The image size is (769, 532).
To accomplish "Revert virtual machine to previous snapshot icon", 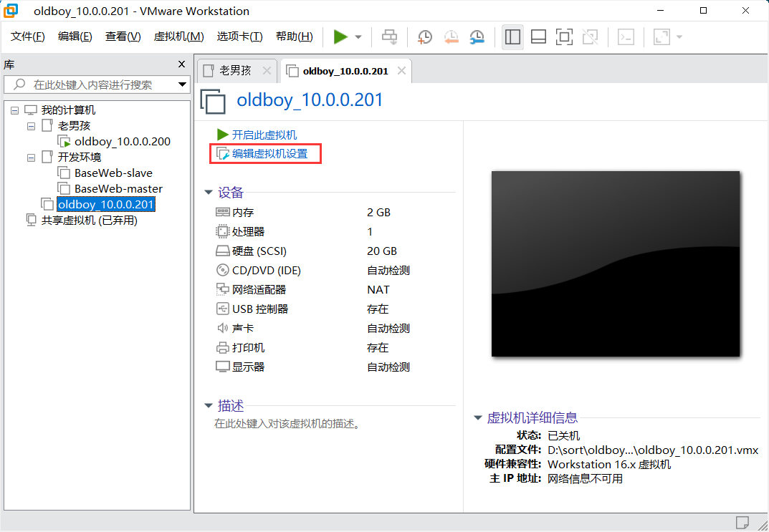I will (x=451, y=37).
